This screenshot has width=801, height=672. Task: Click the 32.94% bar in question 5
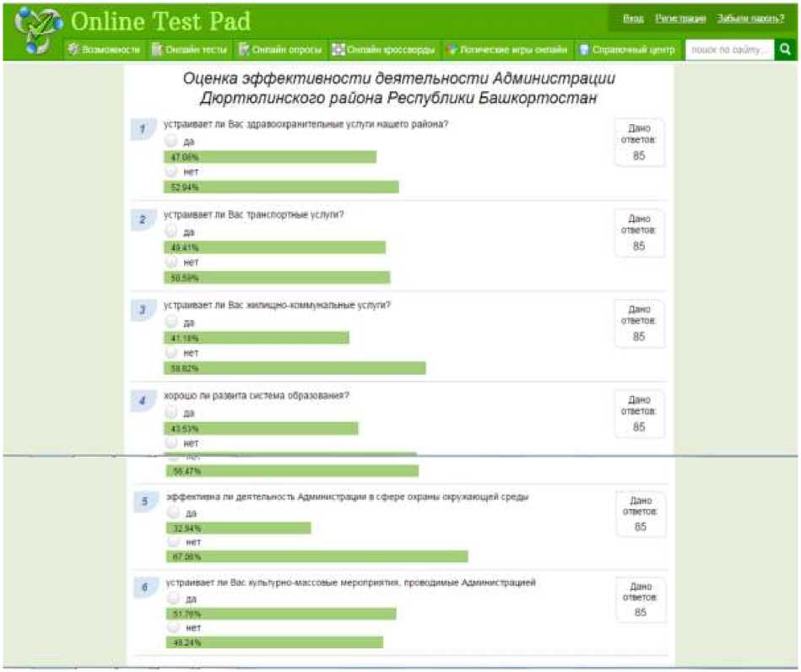[239, 528]
